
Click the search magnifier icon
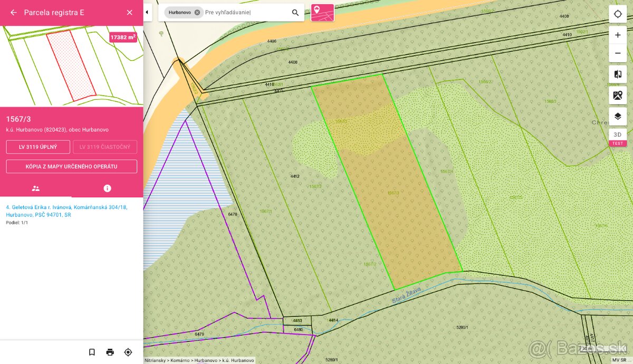click(x=295, y=13)
